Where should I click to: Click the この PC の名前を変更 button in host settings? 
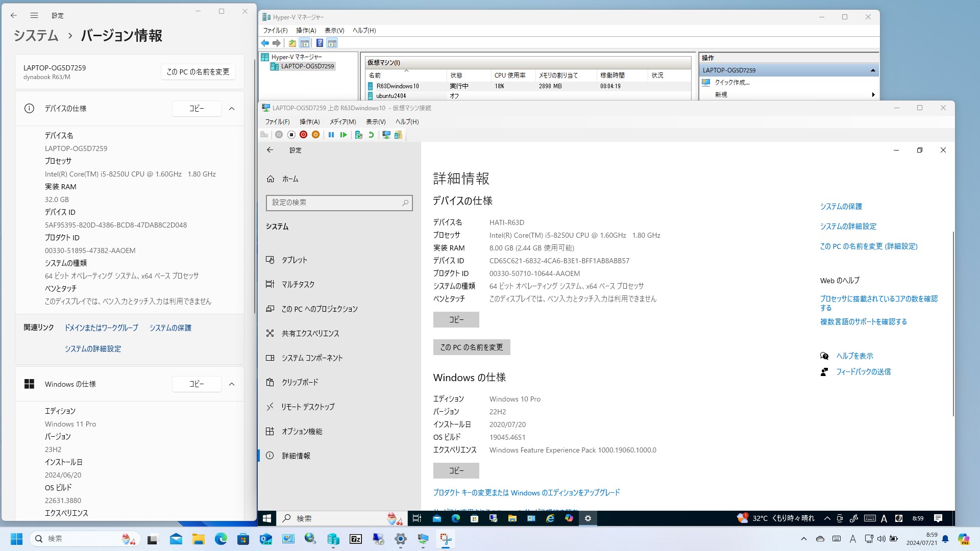[198, 72]
